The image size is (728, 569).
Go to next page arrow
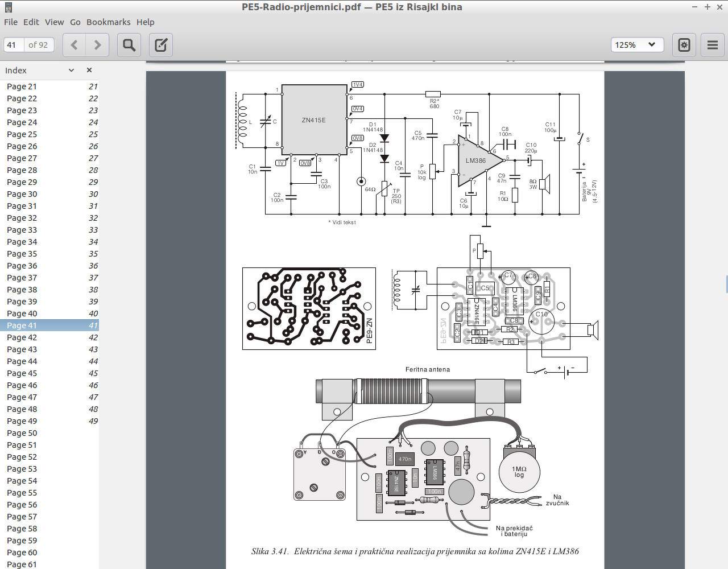pos(97,45)
